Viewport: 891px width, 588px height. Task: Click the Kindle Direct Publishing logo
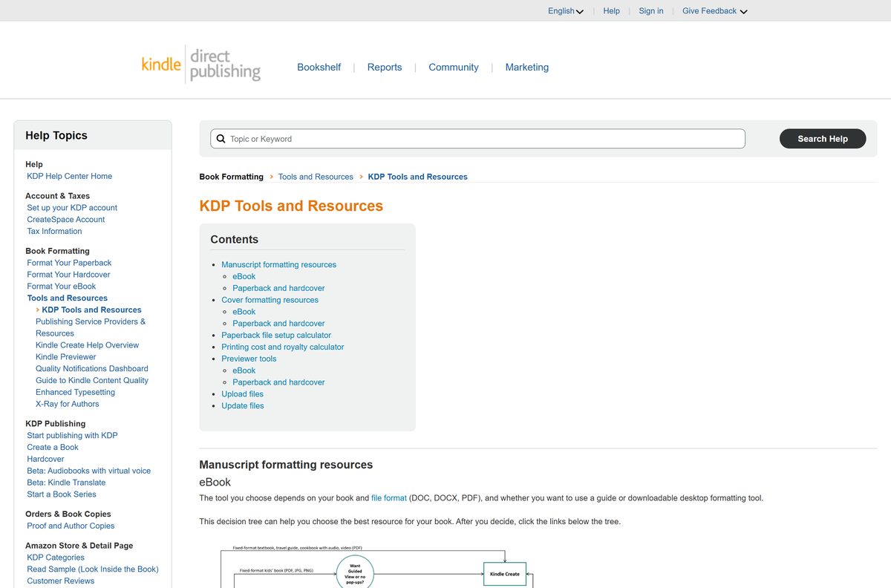(201, 65)
